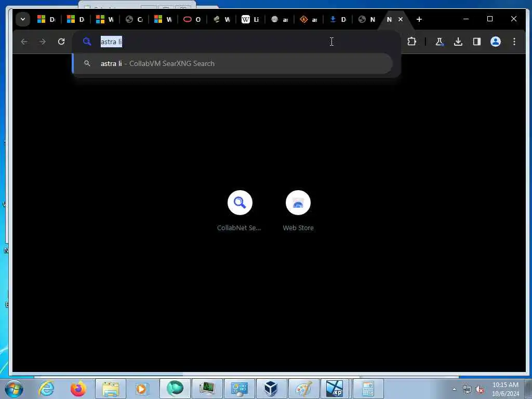
Task: Open Calculator from the taskbar
Action: tap(368, 389)
